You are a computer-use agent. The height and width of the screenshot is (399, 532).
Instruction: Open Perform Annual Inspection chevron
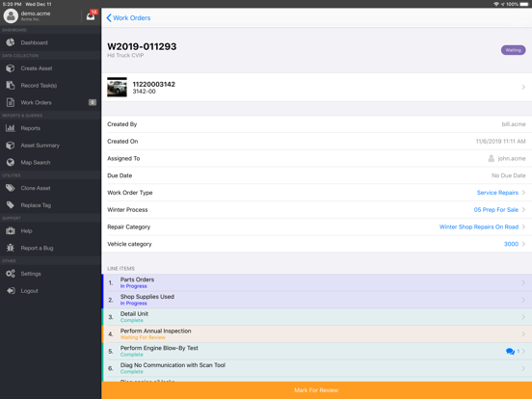[x=523, y=333]
